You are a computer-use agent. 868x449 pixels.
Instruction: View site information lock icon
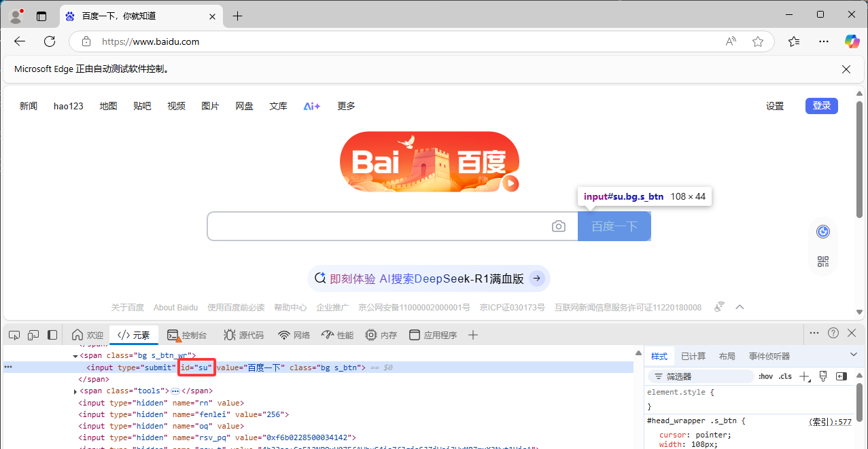[x=86, y=41]
